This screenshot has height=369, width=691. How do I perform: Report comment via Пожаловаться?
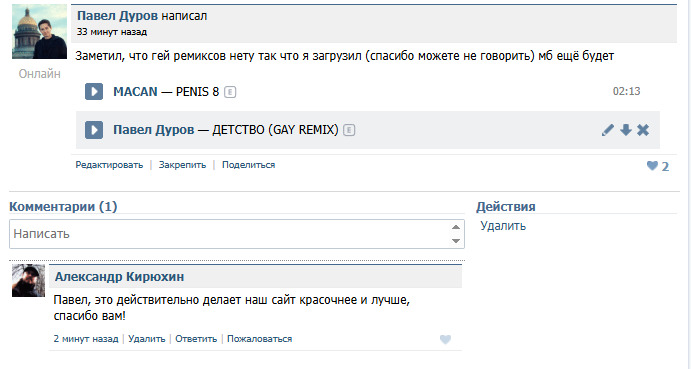pos(260,339)
